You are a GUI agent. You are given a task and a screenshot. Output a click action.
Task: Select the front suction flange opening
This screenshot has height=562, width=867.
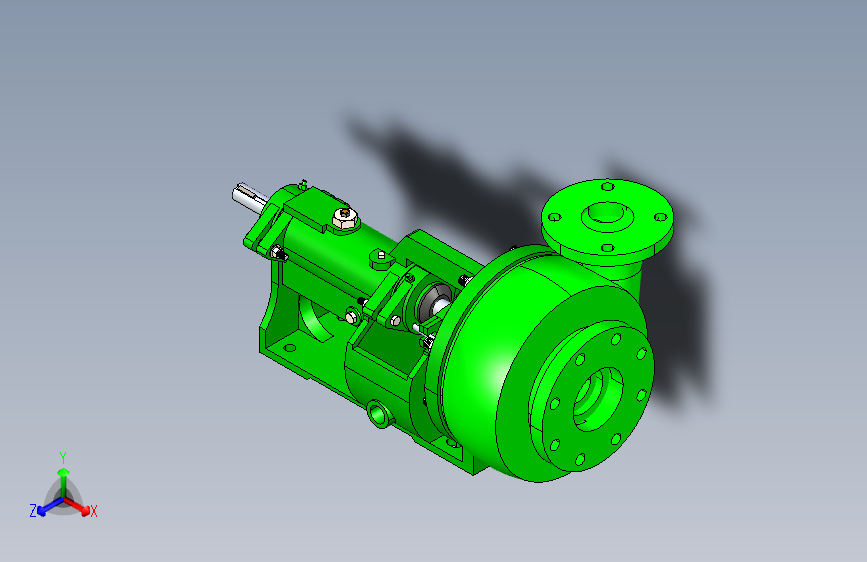tap(596, 398)
